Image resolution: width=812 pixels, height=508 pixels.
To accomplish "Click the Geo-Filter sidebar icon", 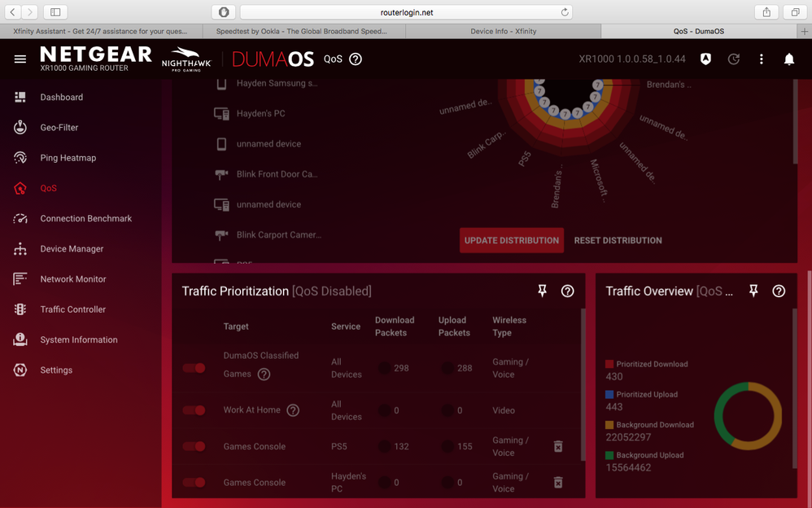I will 20,127.
